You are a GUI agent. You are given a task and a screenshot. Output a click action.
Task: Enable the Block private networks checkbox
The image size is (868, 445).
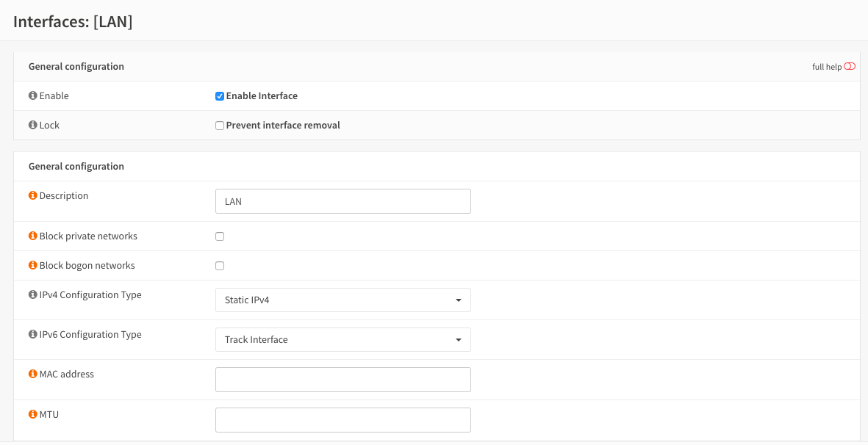pyautogui.click(x=219, y=236)
